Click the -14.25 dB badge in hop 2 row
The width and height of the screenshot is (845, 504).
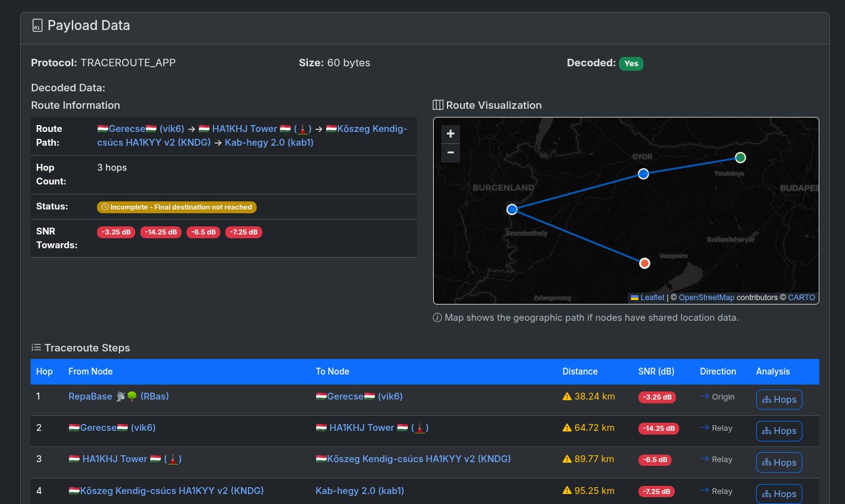(659, 428)
